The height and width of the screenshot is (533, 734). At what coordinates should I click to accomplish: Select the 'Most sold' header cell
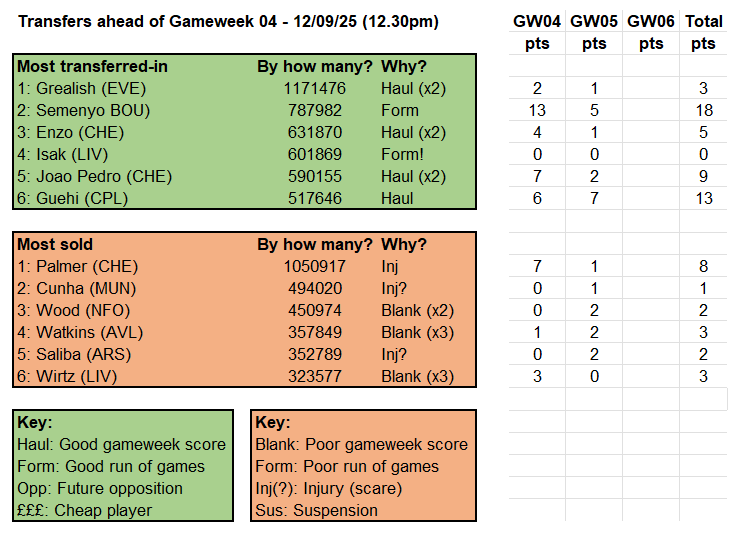pyautogui.click(x=56, y=244)
